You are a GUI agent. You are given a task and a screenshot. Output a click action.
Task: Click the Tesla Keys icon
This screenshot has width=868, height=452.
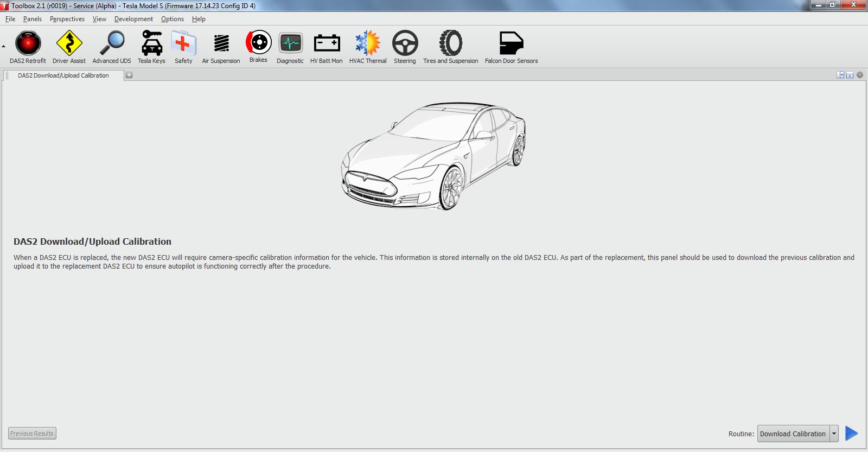click(151, 43)
